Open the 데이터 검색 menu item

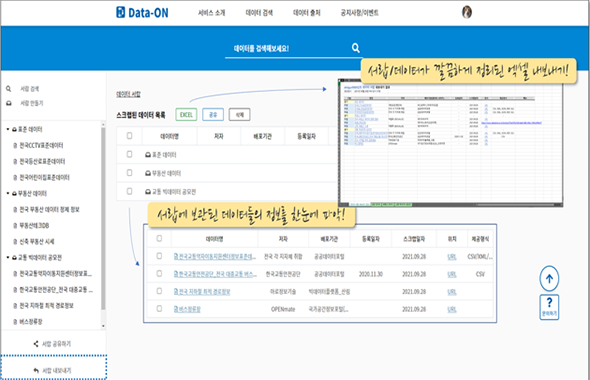[259, 13]
